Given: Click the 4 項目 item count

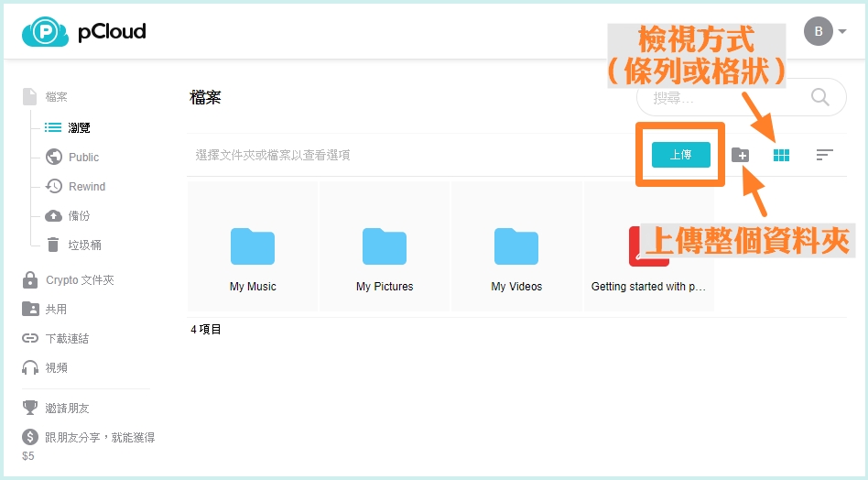Looking at the screenshot, I should [x=206, y=330].
